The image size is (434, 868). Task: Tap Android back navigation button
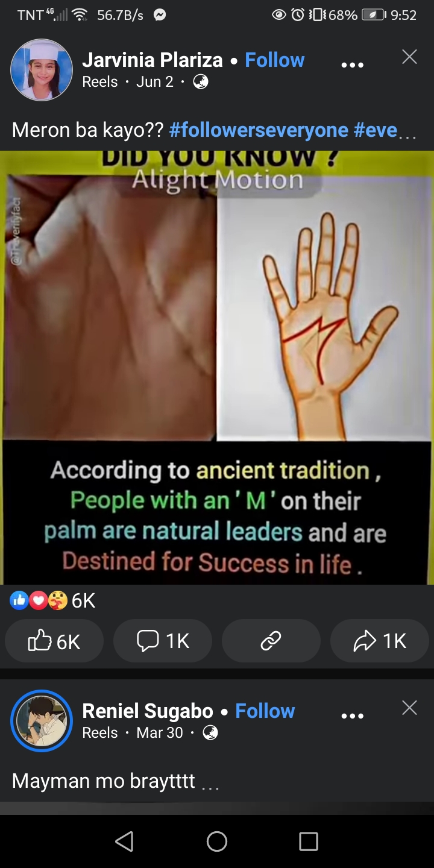click(124, 841)
